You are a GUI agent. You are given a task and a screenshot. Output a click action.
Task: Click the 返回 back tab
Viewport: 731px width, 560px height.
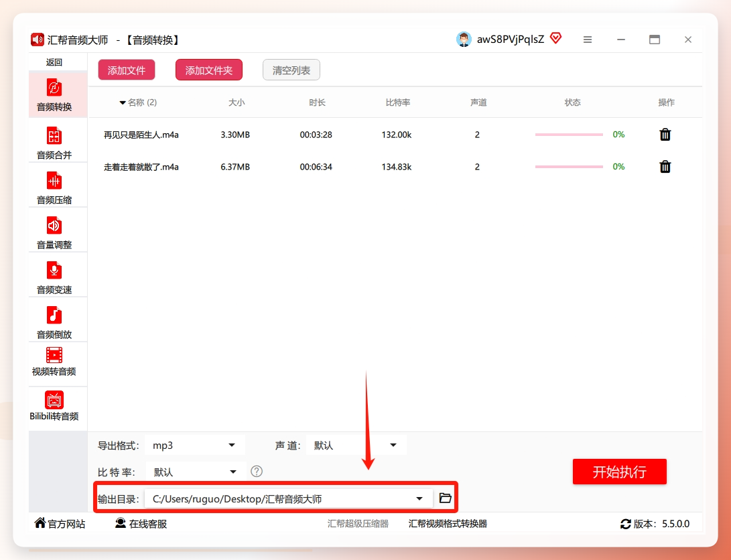pos(54,62)
